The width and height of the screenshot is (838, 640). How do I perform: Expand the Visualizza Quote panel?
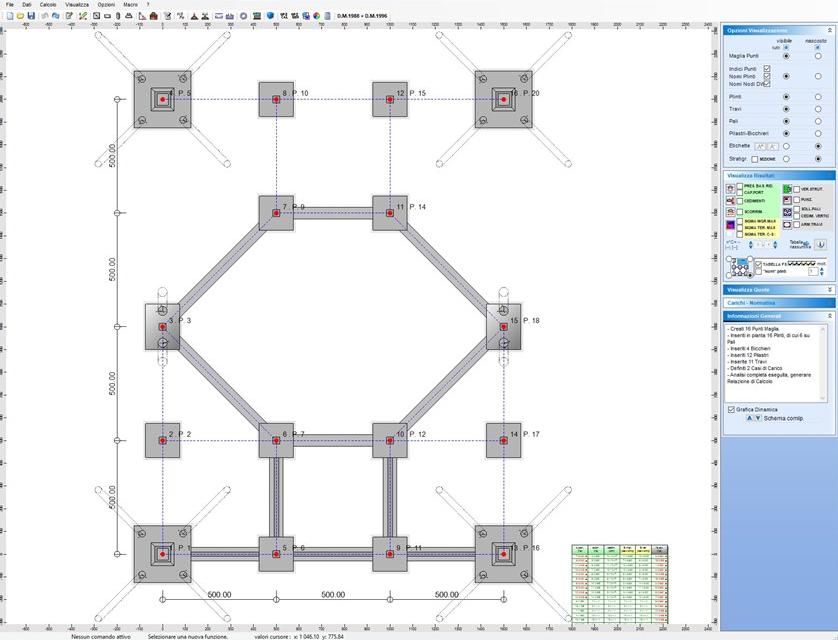tap(829, 290)
